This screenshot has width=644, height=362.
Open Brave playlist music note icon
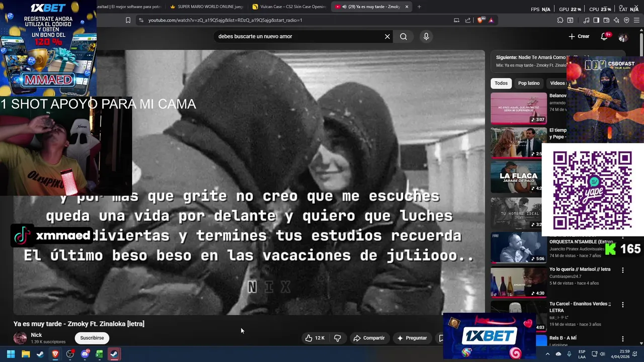click(586, 20)
